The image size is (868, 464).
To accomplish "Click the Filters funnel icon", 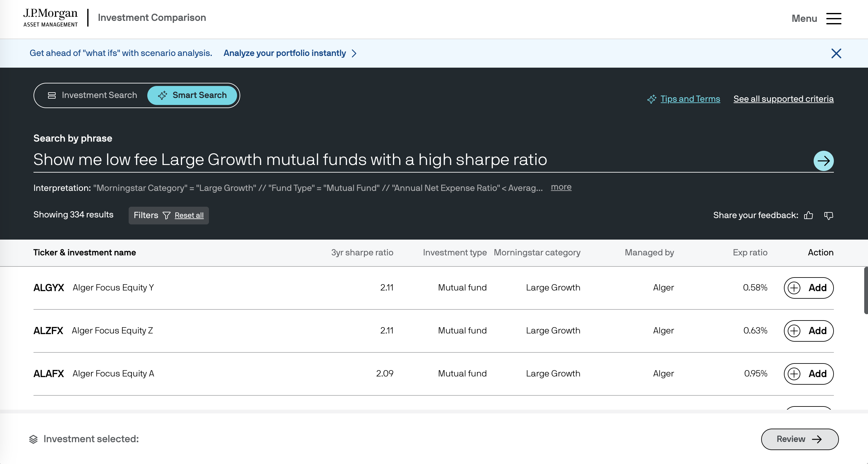I will pyautogui.click(x=167, y=215).
